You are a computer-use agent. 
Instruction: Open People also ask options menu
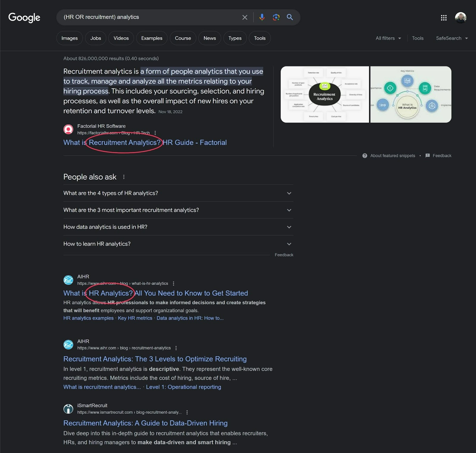pos(124,177)
